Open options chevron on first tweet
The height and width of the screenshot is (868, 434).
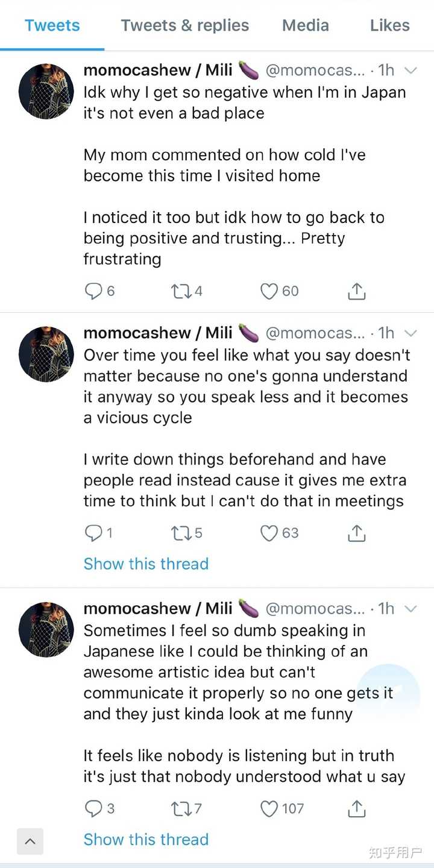pos(410,71)
